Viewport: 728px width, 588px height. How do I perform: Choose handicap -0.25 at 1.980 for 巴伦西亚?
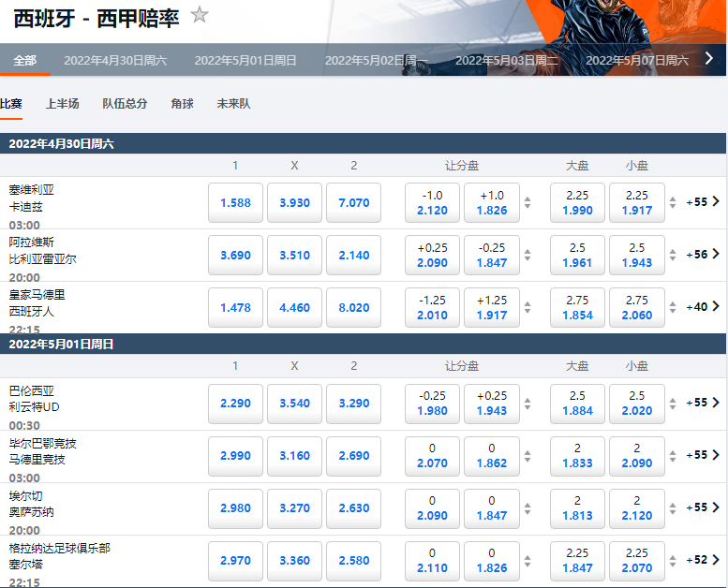432,404
